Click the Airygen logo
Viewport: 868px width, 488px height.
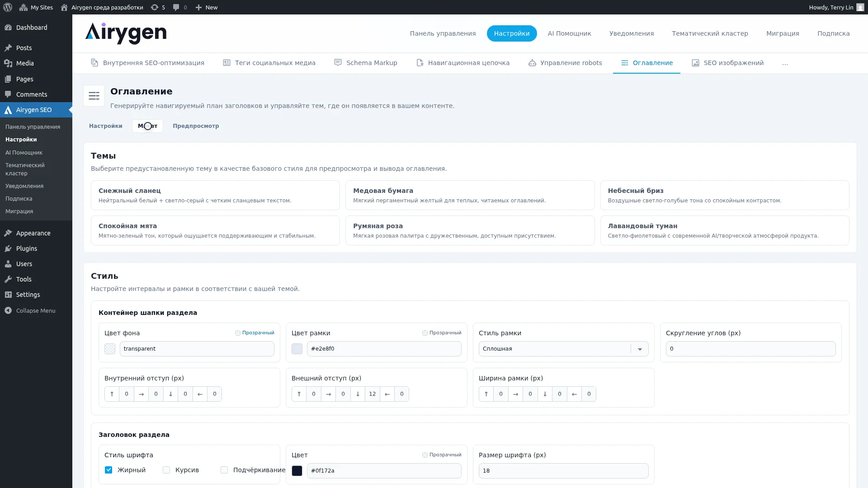(x=126, y=33)
